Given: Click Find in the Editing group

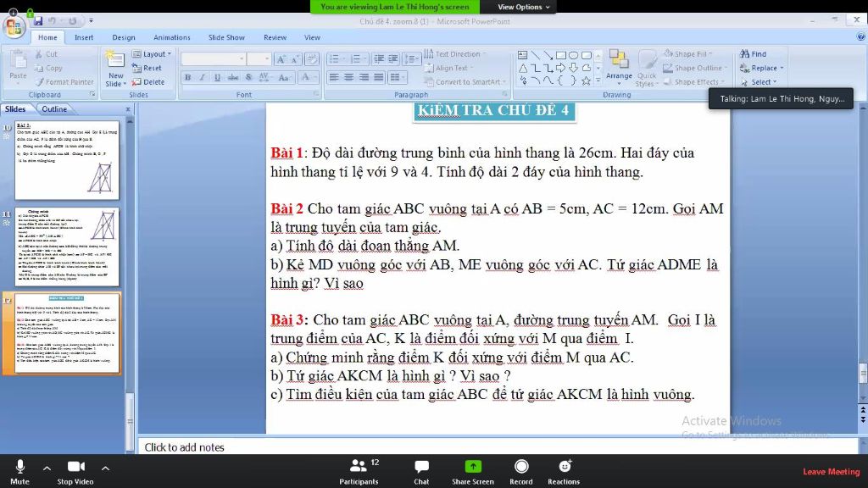Looking at the screenshot, I should pyautogui.click(x=754, y=53).
